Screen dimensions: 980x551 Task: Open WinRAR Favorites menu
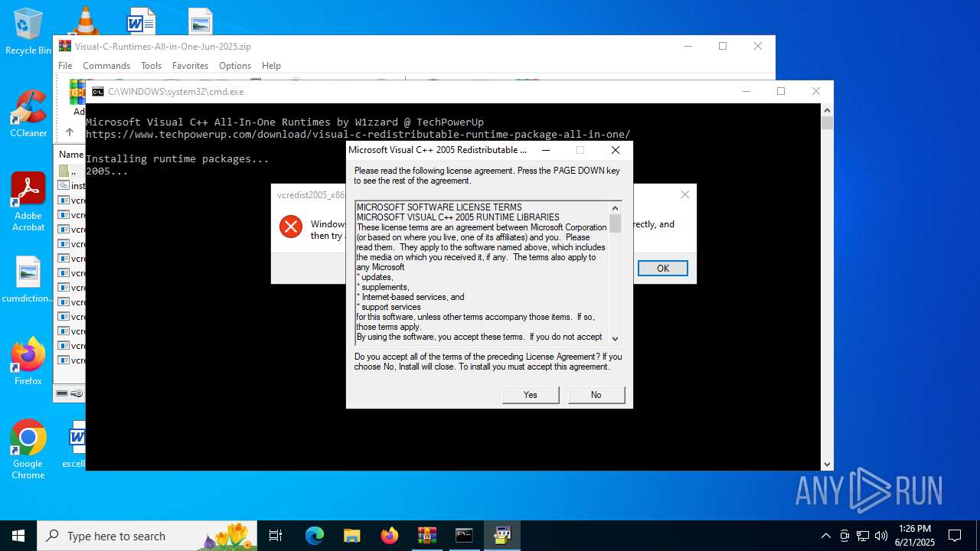coord(190,66)
